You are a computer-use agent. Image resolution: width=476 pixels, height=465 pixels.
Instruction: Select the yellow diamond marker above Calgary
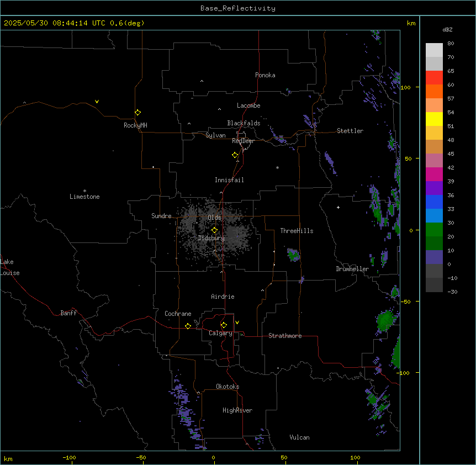(x=224, y=325)
